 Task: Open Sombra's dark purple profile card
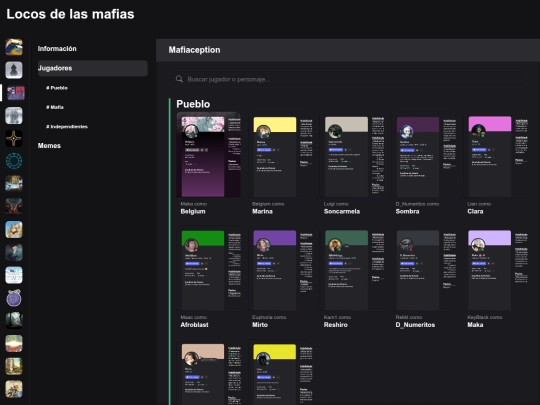point(425,156)
